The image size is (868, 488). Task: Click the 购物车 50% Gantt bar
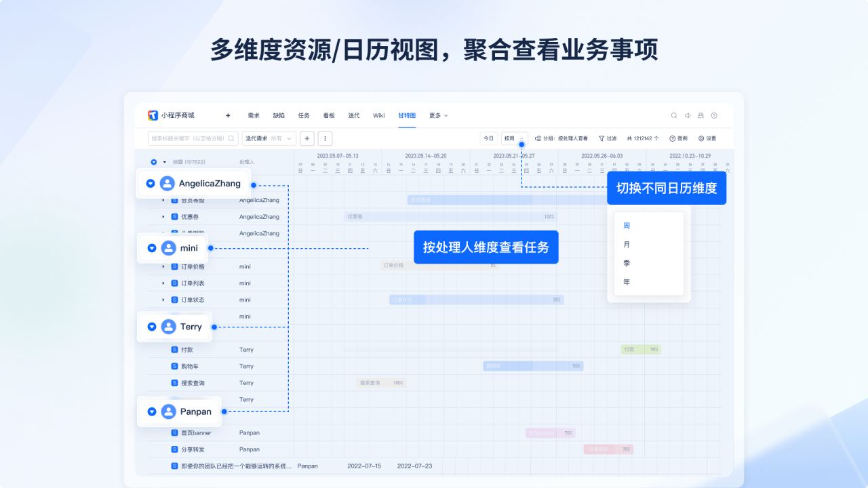(533, 366)
